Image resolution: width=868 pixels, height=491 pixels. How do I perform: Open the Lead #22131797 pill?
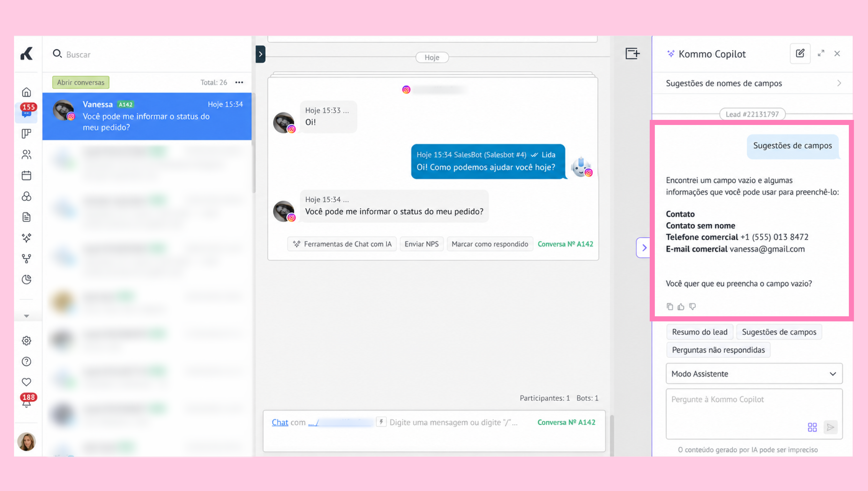click(752, 114)
